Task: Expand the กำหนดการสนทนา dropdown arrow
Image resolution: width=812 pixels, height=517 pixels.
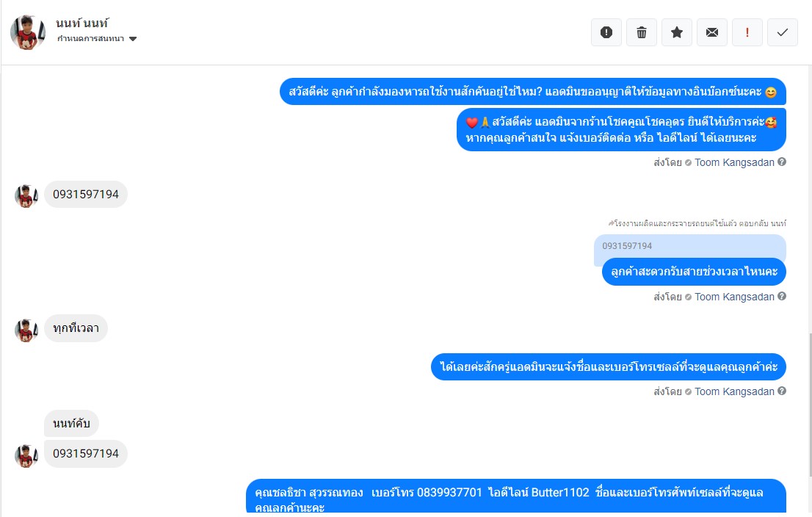Action: (x=133, y=39)
